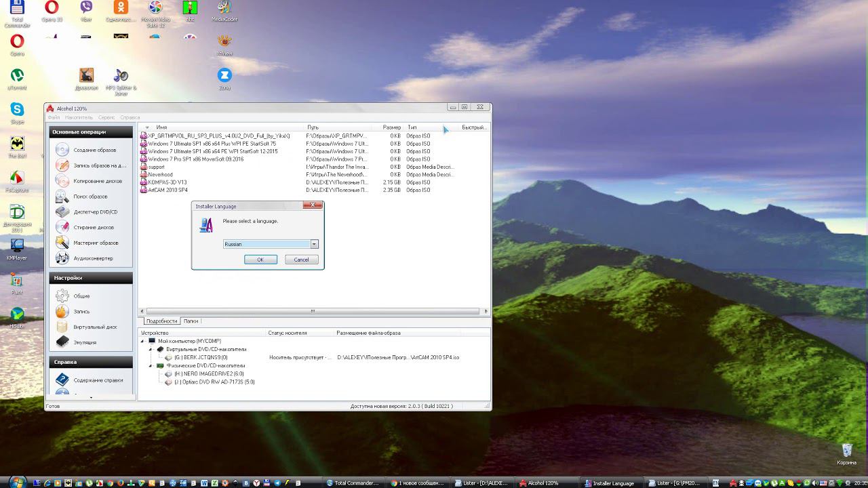
Task: Click the Настройки panel header
Action: 91,278
